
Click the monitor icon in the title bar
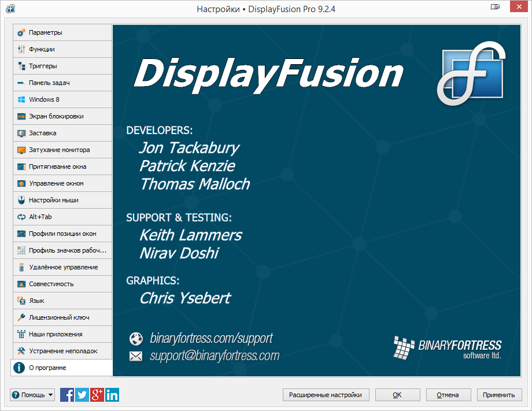click(x=495, y=6)
